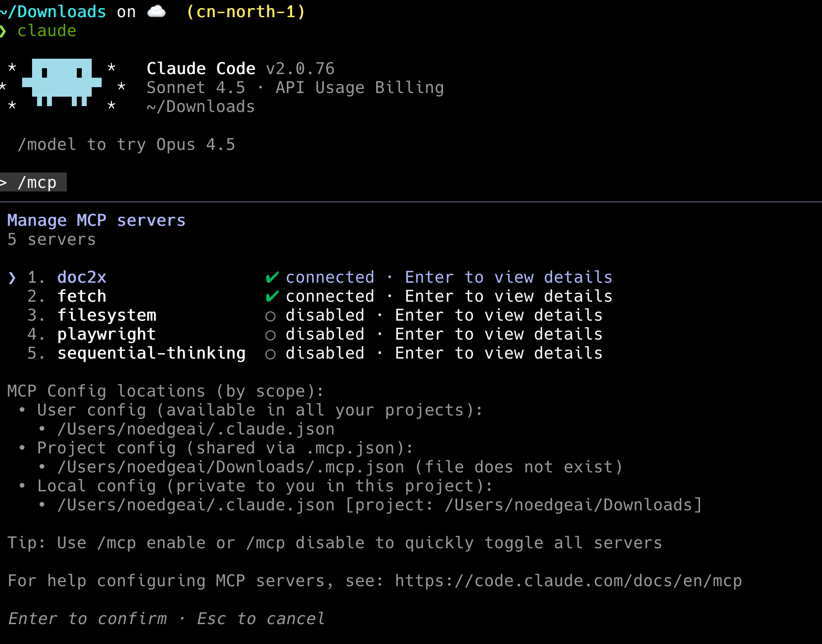Click the 'Esc to cancel' hint
This screenshot has width=822, height=644.
(261, 619)
